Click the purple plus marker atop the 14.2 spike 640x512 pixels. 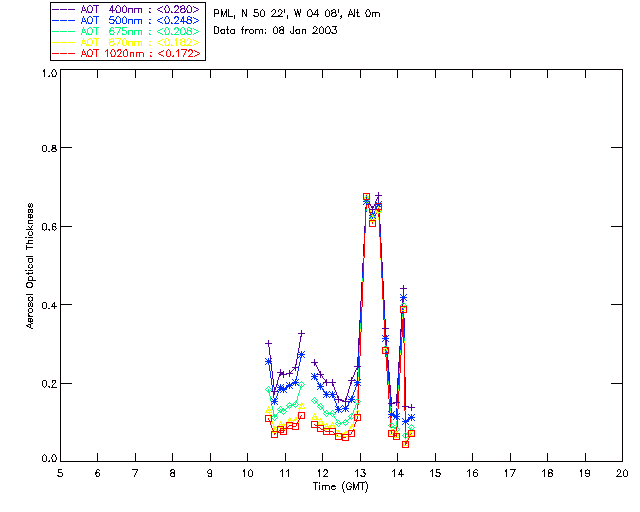click(403, 289)
